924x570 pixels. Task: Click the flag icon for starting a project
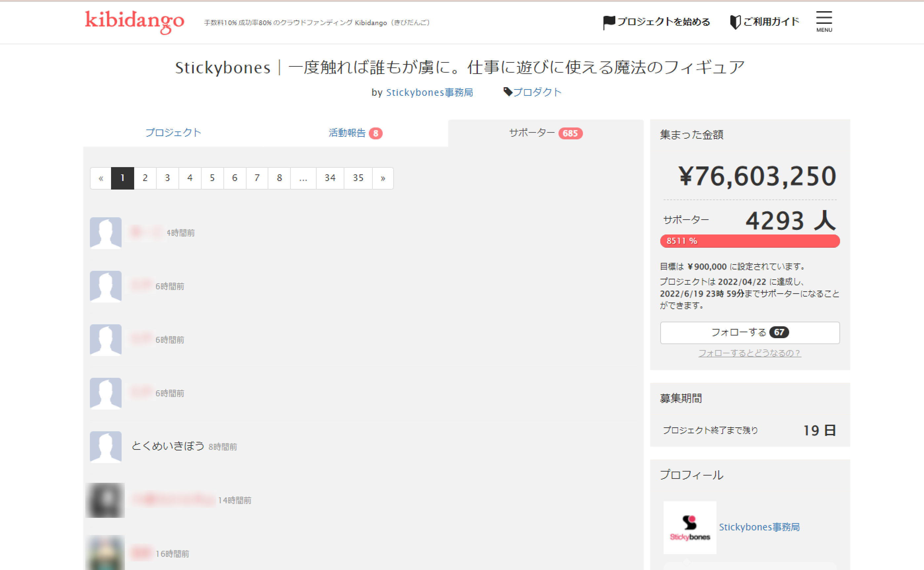point(609,22)
